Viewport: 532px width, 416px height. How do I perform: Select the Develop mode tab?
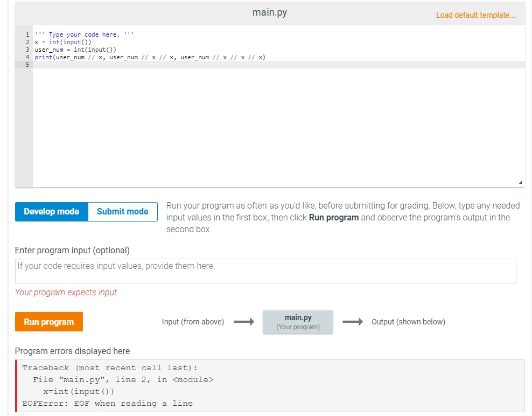click(51, 212)
